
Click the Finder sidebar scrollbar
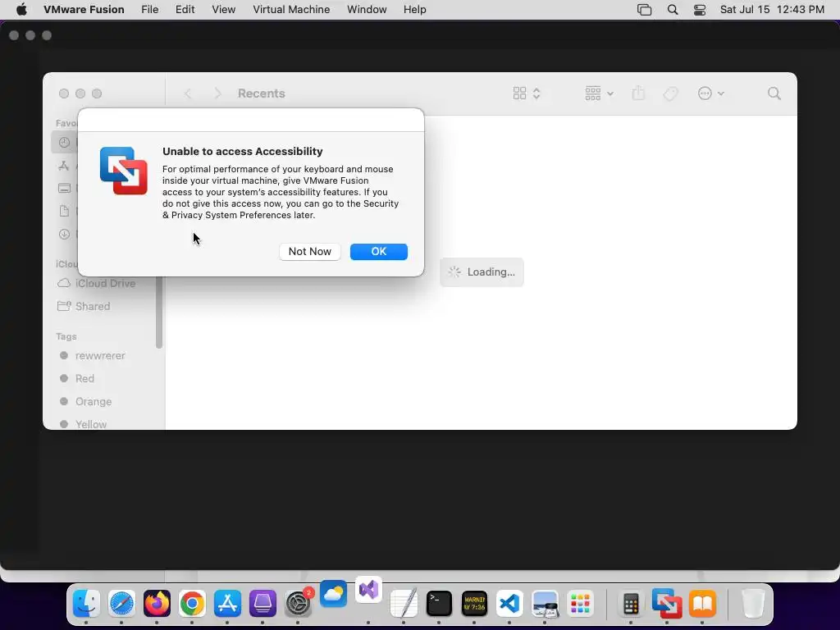tap(158, 313)
